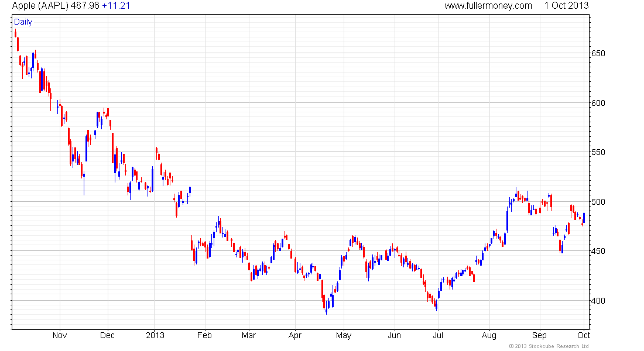This screenshot has height=351, width=644.
Task: Click the 650 price axis label
Action: (598, 53)
